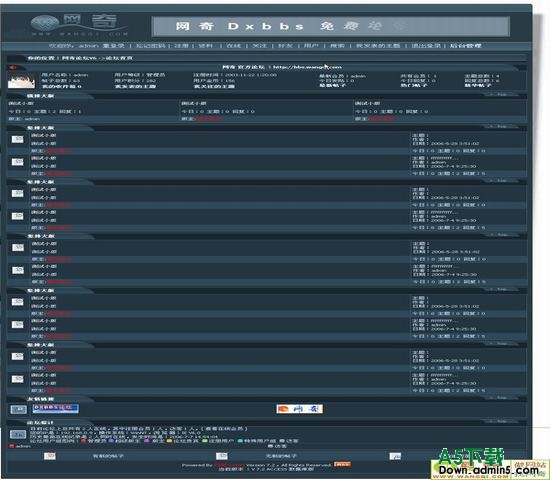Image resolution: width=550 pixels, height=480 pixels.
Task: Click the admin user avatar picture
Action: [x=21, y=80]
